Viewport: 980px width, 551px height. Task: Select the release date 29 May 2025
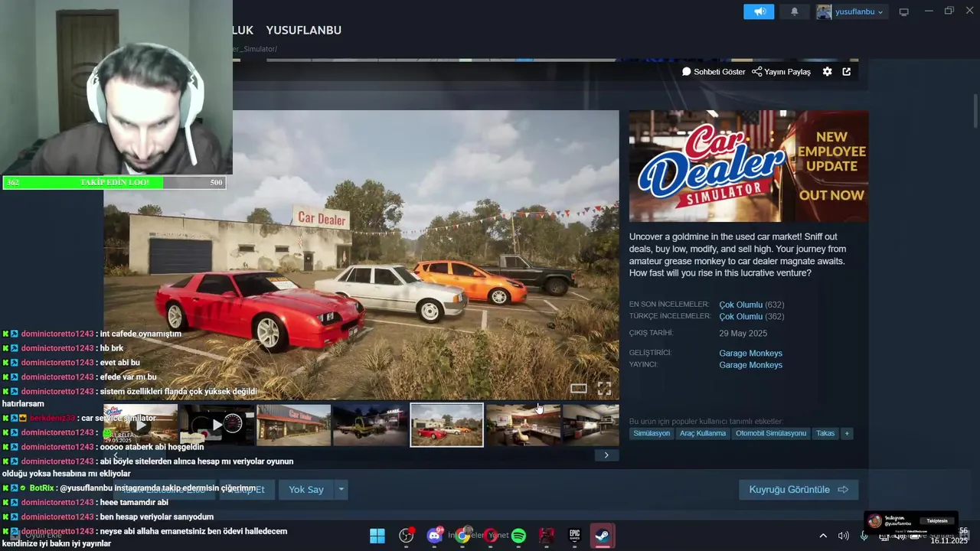(x=743, y=334)
